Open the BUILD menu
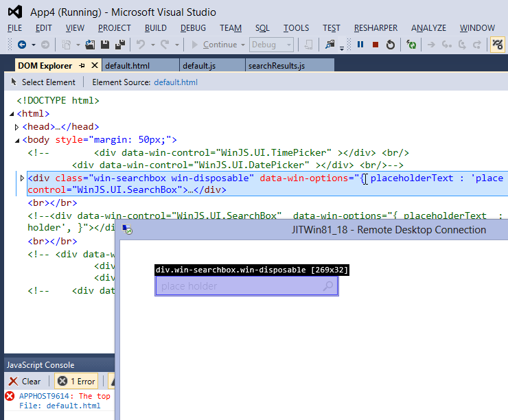Image resolution: width=508 pixels, height=420 pixels. click(156, 28)
